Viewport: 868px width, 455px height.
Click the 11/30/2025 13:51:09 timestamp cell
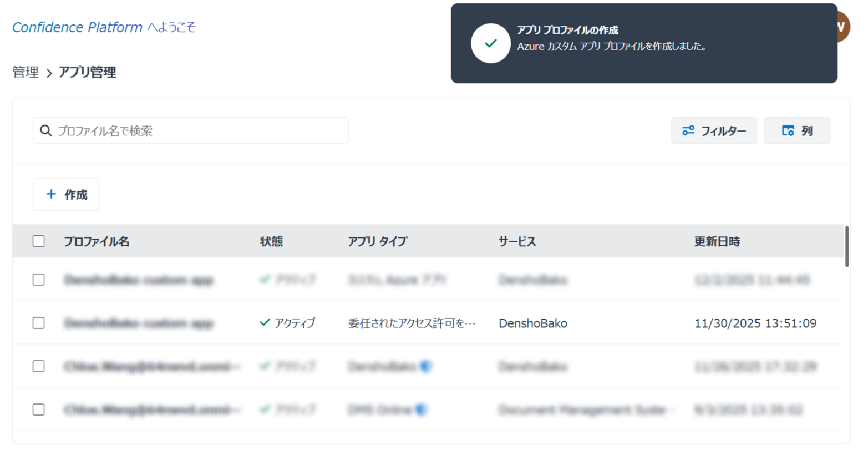coord(755,323)
